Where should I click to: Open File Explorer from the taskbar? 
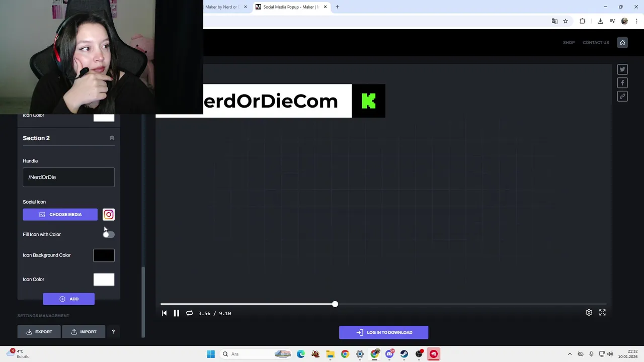[x=330, y=354]
